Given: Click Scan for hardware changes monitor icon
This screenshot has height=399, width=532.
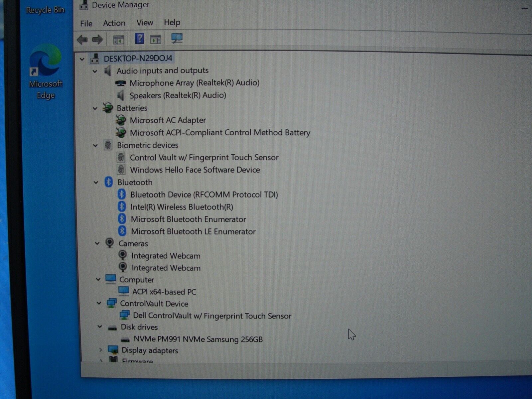Looking at the screenshot, I should click(177, 39).
